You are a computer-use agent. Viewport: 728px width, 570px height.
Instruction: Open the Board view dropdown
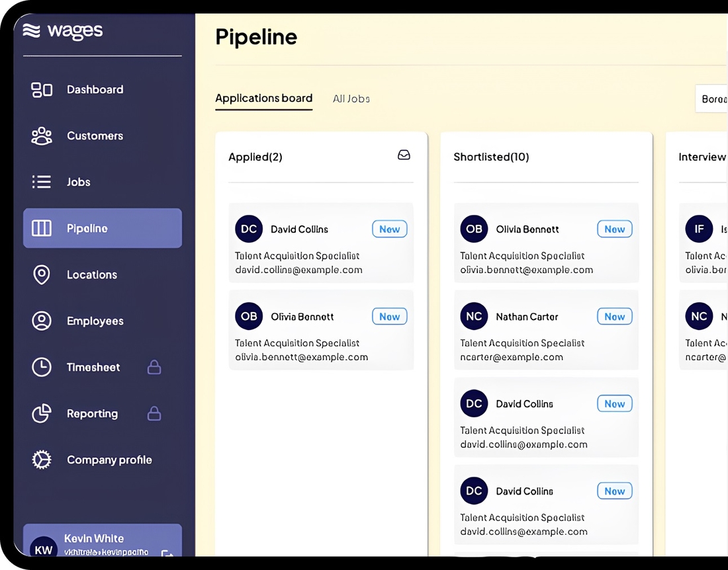click(x=713, y=99)
